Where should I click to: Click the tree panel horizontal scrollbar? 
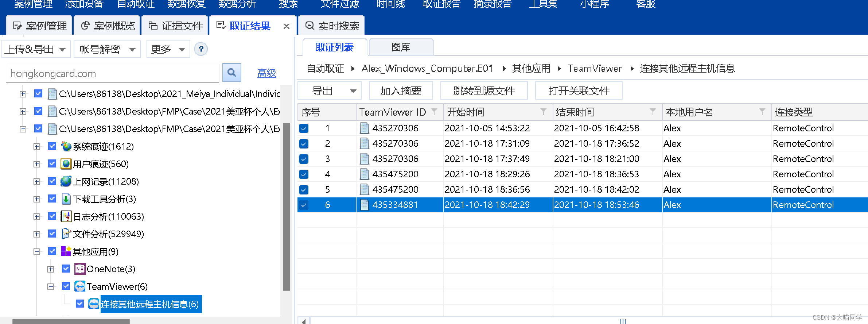coord(71,321)
